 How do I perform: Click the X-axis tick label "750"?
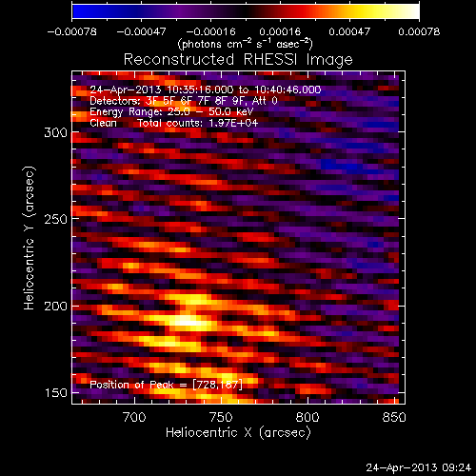tap(221, 417)
